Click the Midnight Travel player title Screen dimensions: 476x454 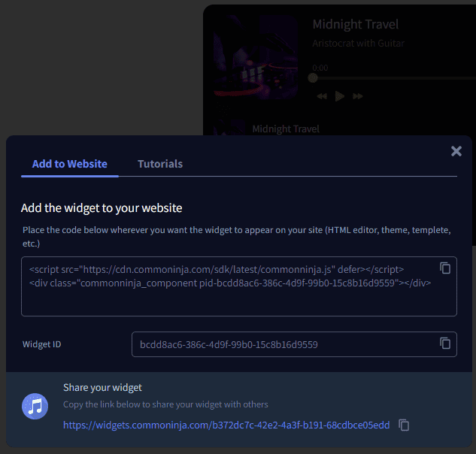click(356, 24)
